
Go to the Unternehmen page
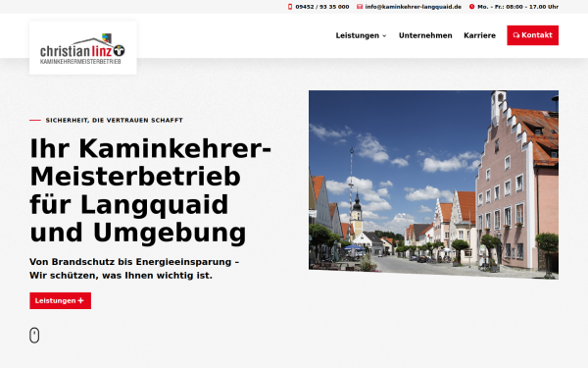pyautogui.click(x=425, y=35)
